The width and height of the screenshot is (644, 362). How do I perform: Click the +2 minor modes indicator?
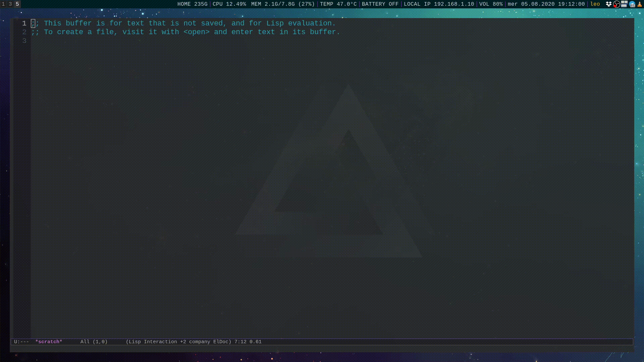point(183,342)
